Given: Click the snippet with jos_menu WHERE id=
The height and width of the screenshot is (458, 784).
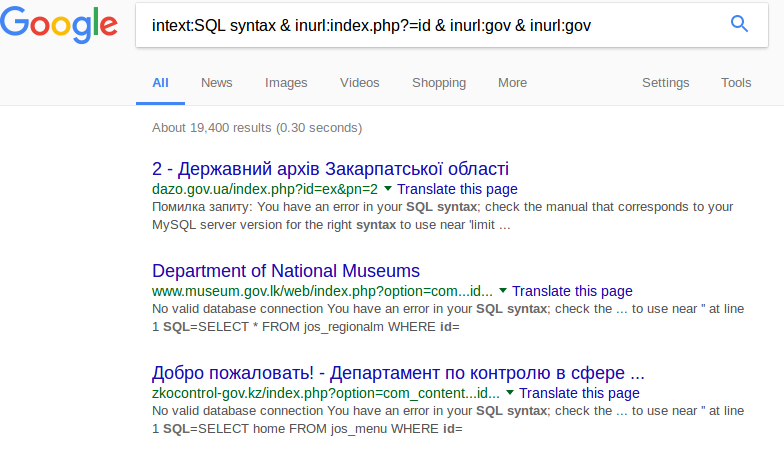Looking at the screenshot, I should tap(448, 420).
